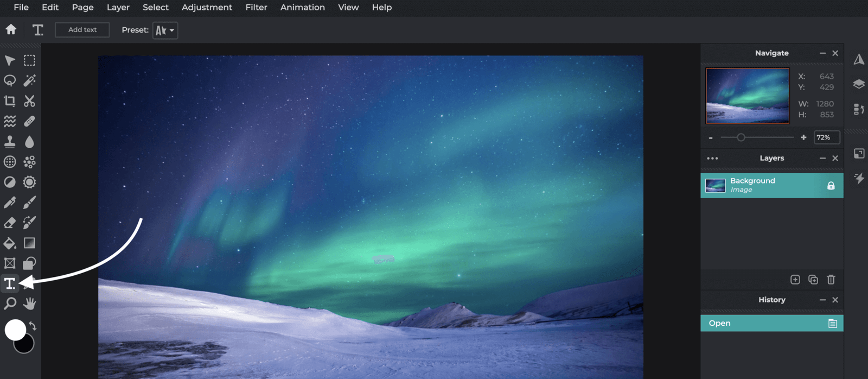Click the Add text button
868x379 pixels.
[82, 30]
